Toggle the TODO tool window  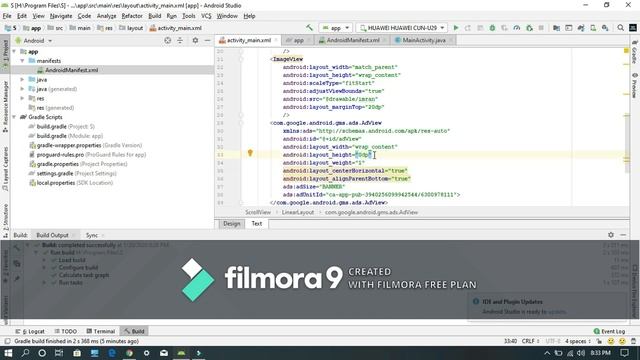point(66,331)
